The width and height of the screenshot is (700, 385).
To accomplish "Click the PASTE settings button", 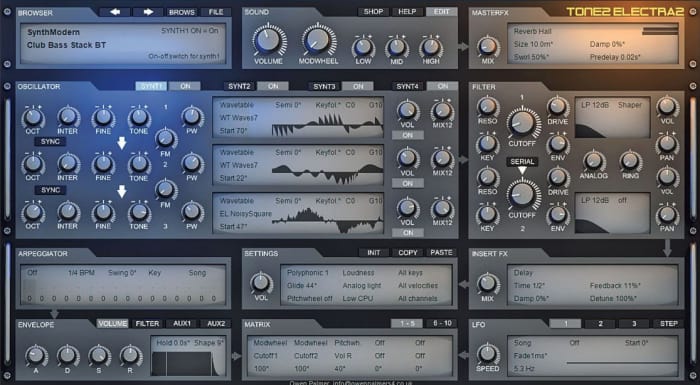I will click(442, 252).
